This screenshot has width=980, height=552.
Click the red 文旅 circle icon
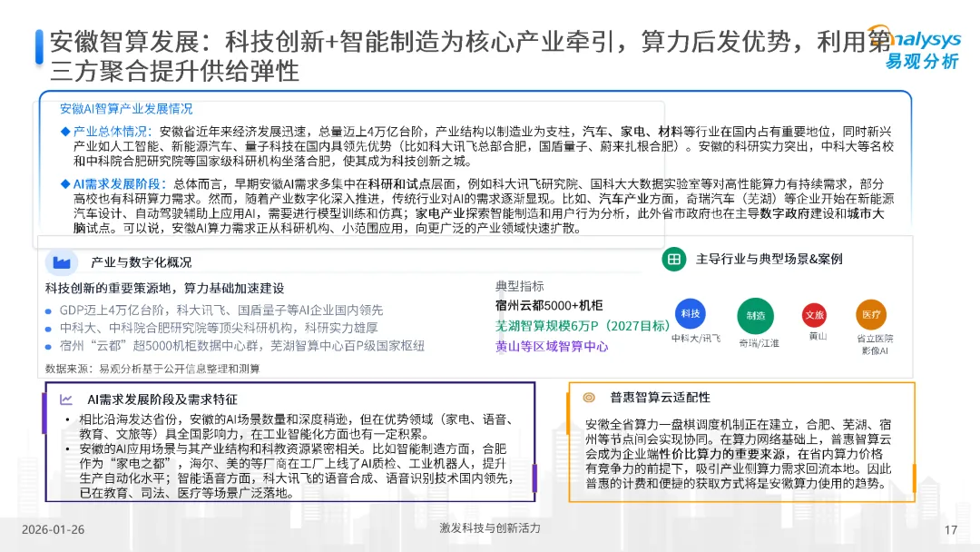814,314
